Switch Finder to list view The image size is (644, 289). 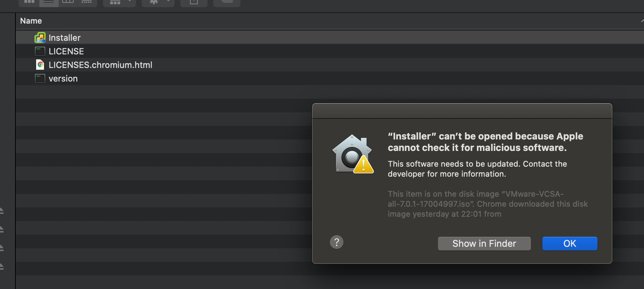click(49, 2)
